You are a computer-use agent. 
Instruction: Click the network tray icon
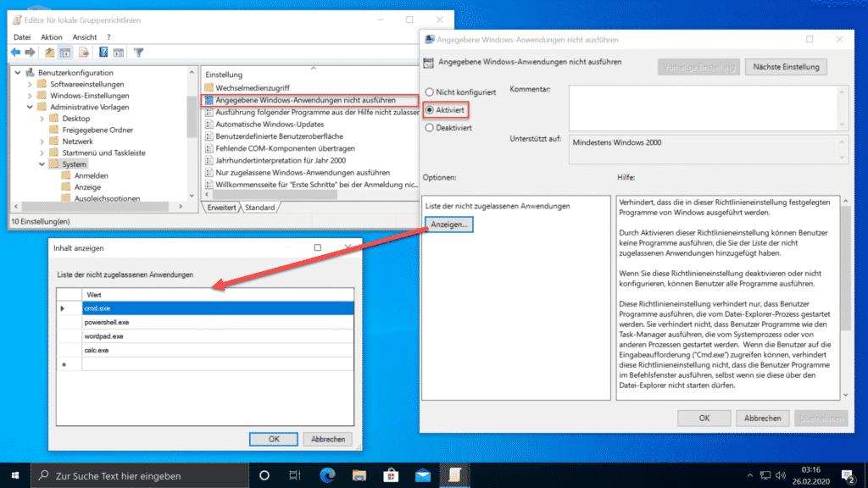(765, 475)
